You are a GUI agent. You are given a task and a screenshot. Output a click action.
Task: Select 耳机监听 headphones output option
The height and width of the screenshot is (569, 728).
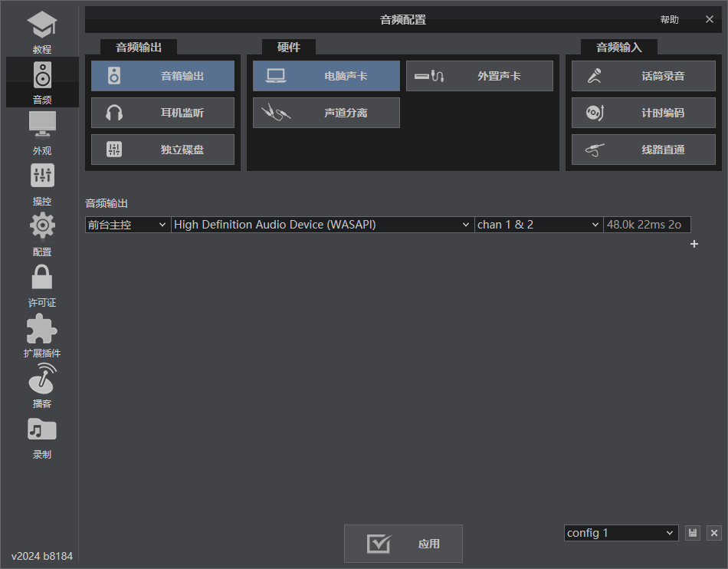tap(162, 113)
